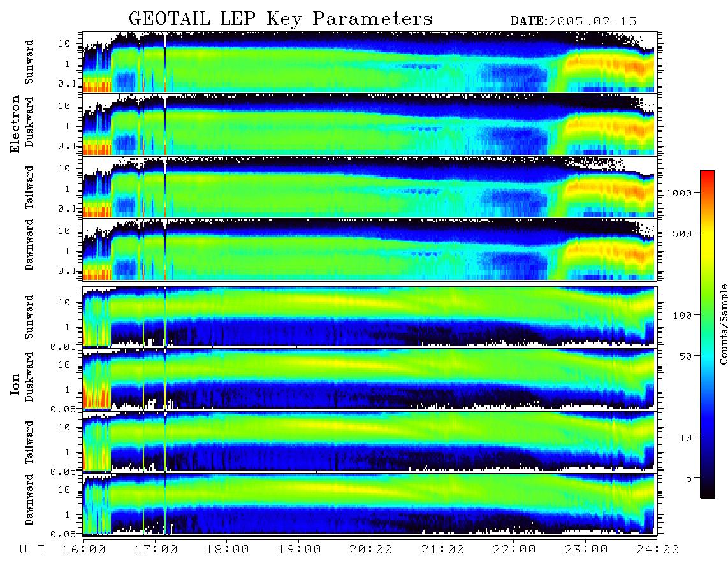Click the black bottom of the colorbar
Screen dimensions: 728x561
tap(707, 492)
